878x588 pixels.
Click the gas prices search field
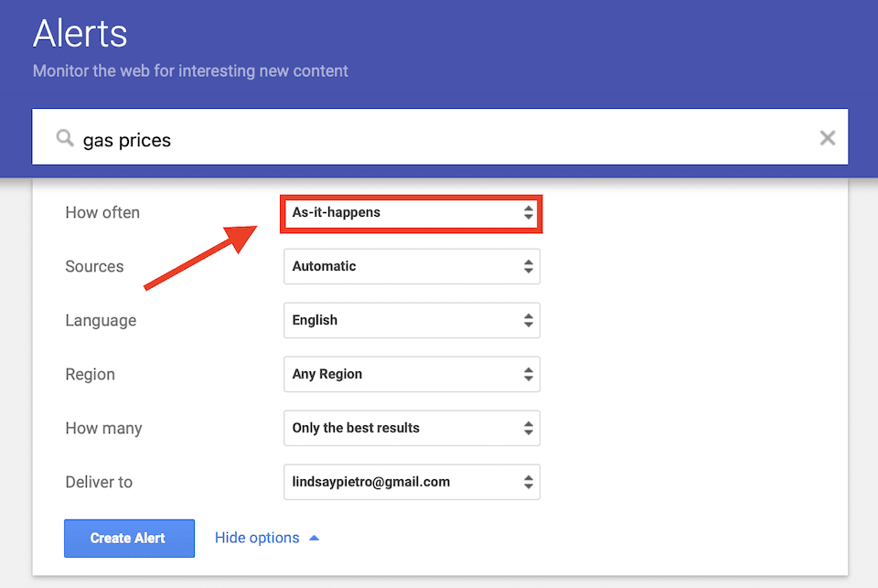(439, 139)
